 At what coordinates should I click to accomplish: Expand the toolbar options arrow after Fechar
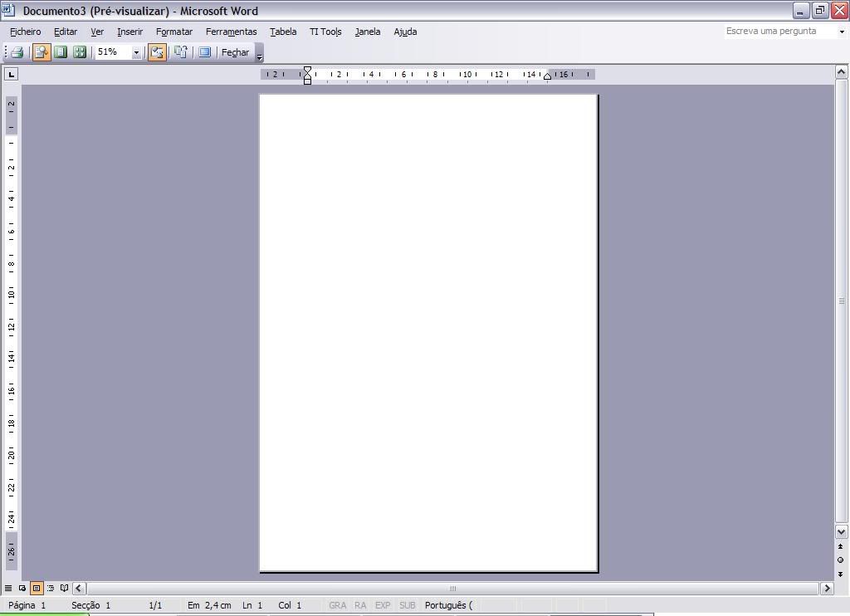259,56
